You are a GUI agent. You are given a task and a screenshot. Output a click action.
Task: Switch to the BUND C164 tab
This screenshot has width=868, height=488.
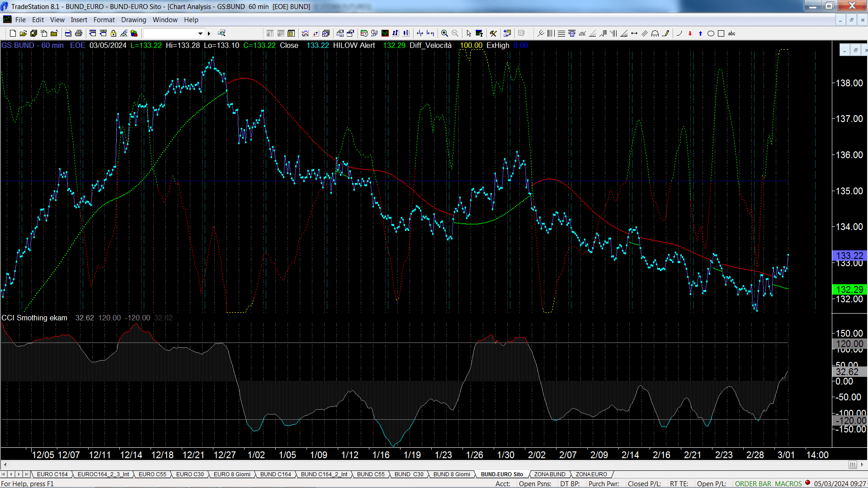(275, 474)
